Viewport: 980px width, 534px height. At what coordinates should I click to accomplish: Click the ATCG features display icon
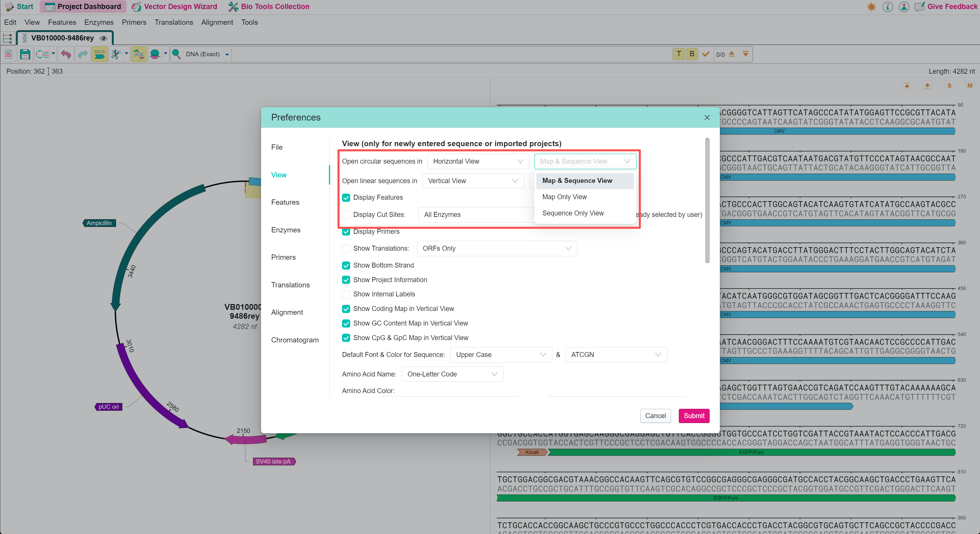point(100,54)
